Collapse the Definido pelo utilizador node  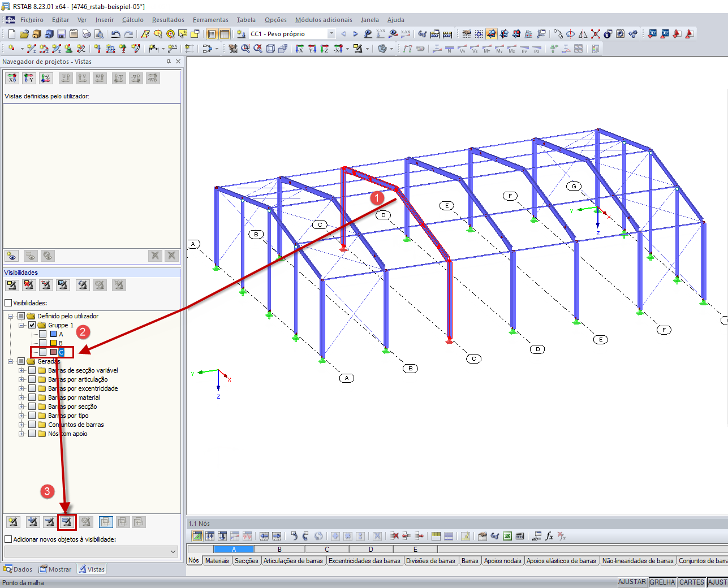[11, 316]
